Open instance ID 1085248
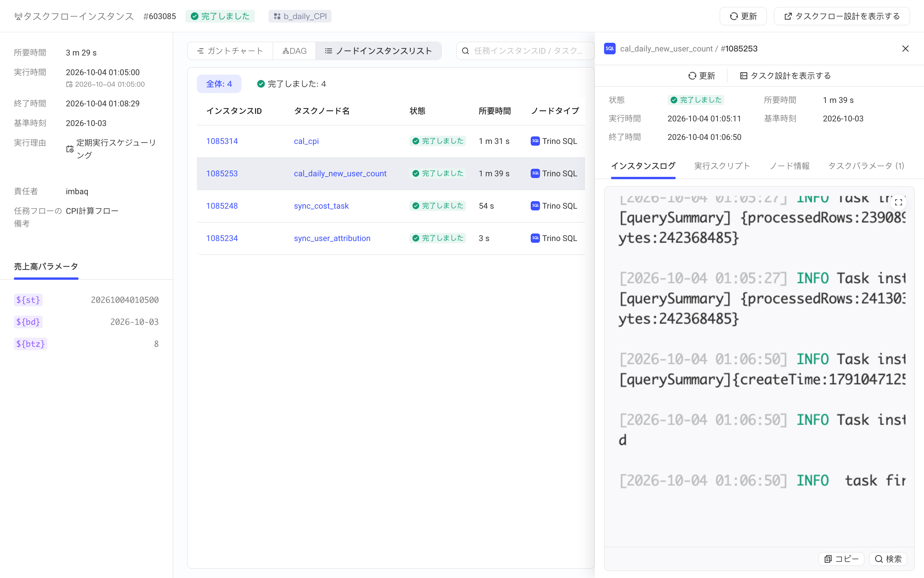 click(222, 206)
